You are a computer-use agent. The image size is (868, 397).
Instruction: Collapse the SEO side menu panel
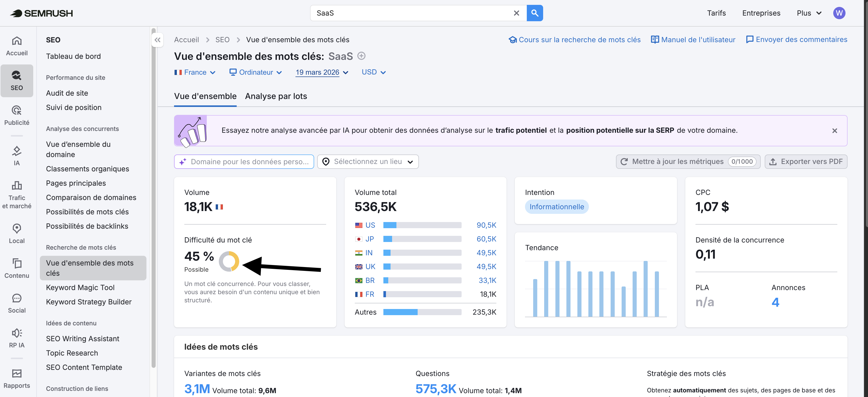157,40
